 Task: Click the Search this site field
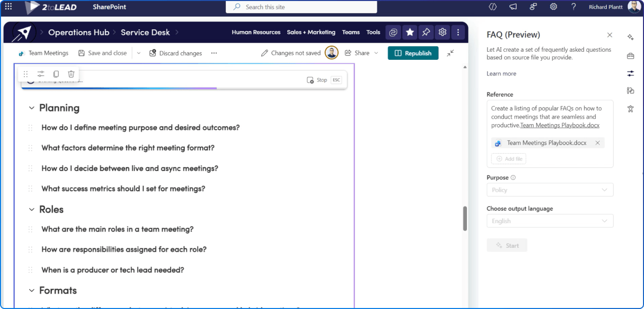click(x=301, y=7)
